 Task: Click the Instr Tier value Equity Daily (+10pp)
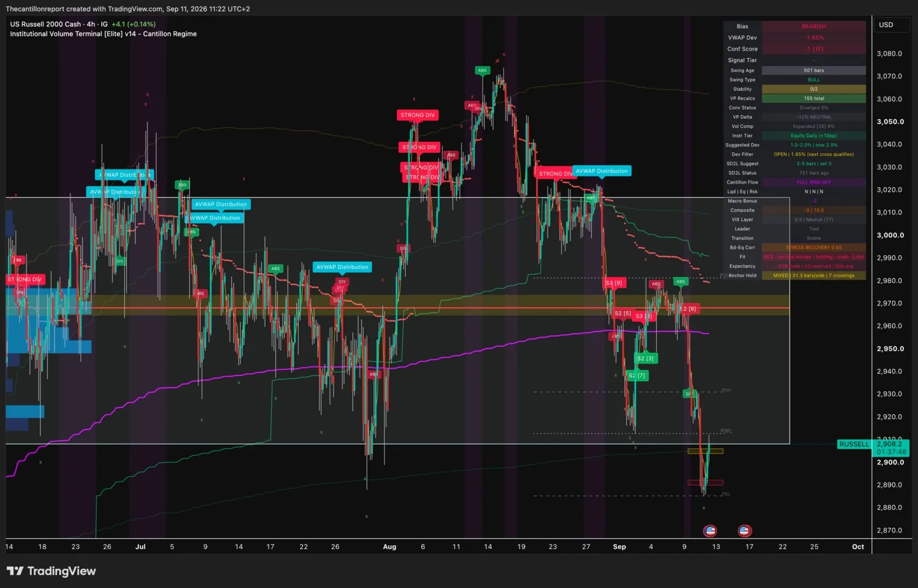point(814,136)
